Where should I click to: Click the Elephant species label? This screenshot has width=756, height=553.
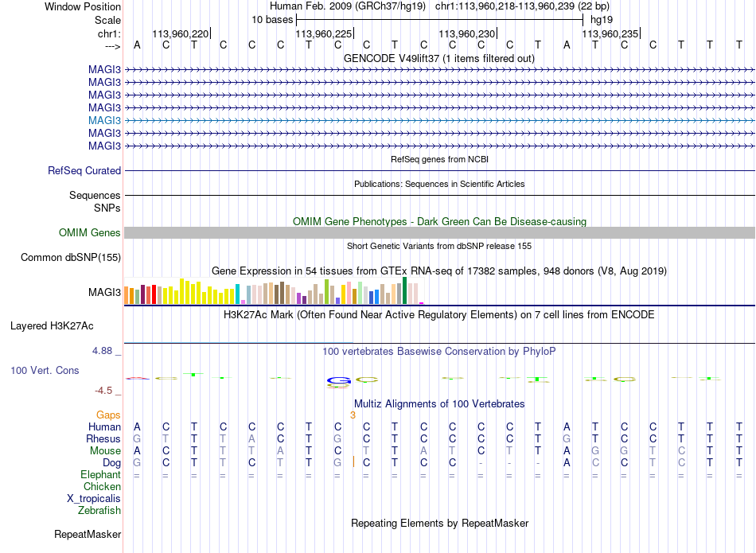tap(100, 474)
